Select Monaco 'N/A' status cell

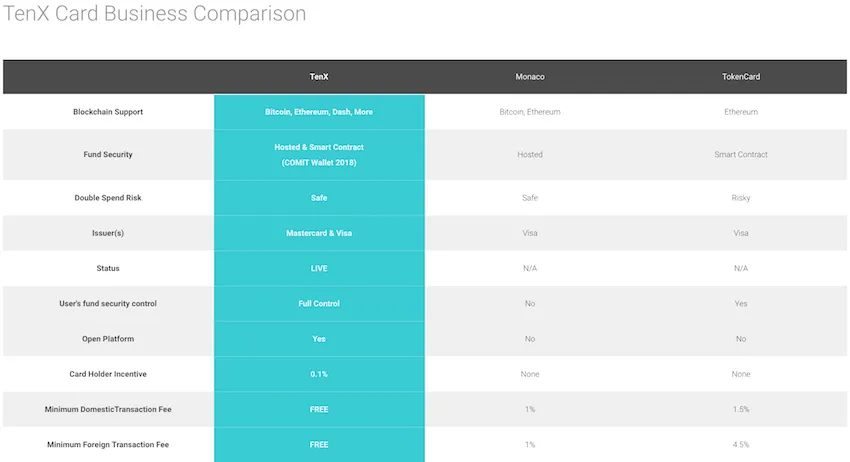point(530,268)
